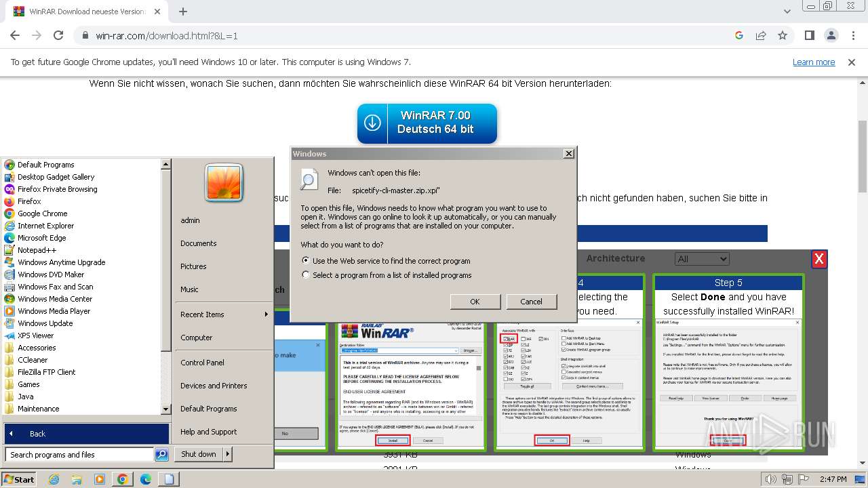Screen dimensions: 868x488
Task: Open Help and Support
Action: pos(209,432)
